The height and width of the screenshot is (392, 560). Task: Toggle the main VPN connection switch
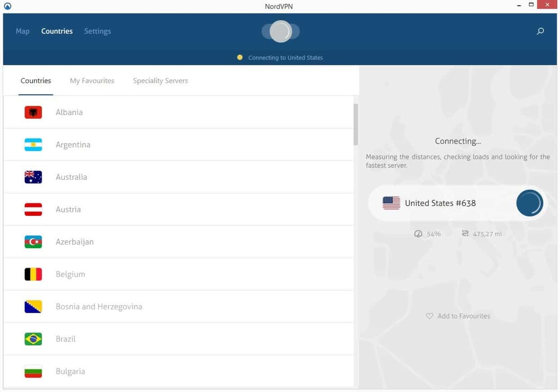click(280, 31)
